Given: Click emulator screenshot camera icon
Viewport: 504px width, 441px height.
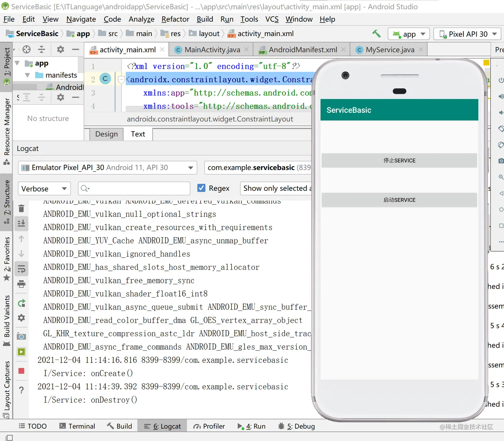Looking at the screenshot, I should [x=501, y=161].
